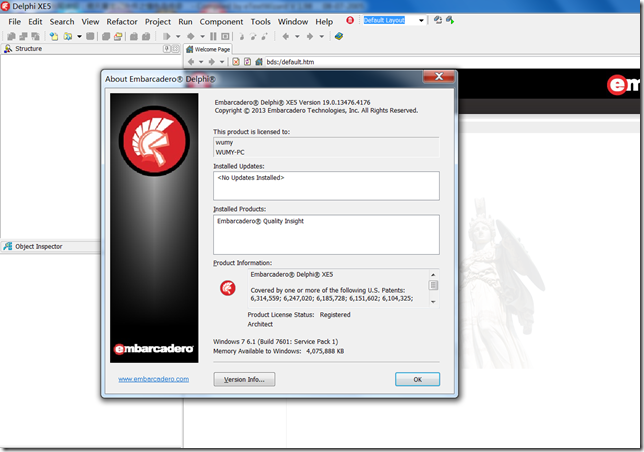This screenshot has width=644, height=452.
Task: Click the Open file toolbar icon
Action: click(68, 37)
